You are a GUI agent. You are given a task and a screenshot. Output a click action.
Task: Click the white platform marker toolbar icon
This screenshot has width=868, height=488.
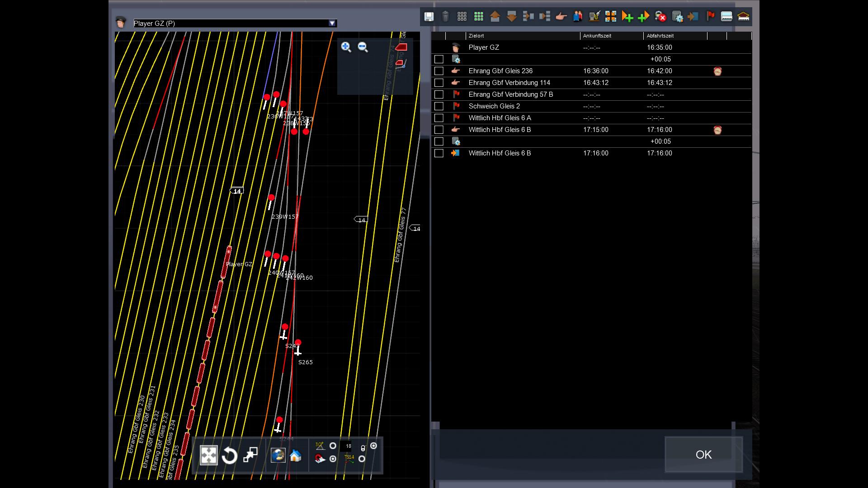pos(726,17)
